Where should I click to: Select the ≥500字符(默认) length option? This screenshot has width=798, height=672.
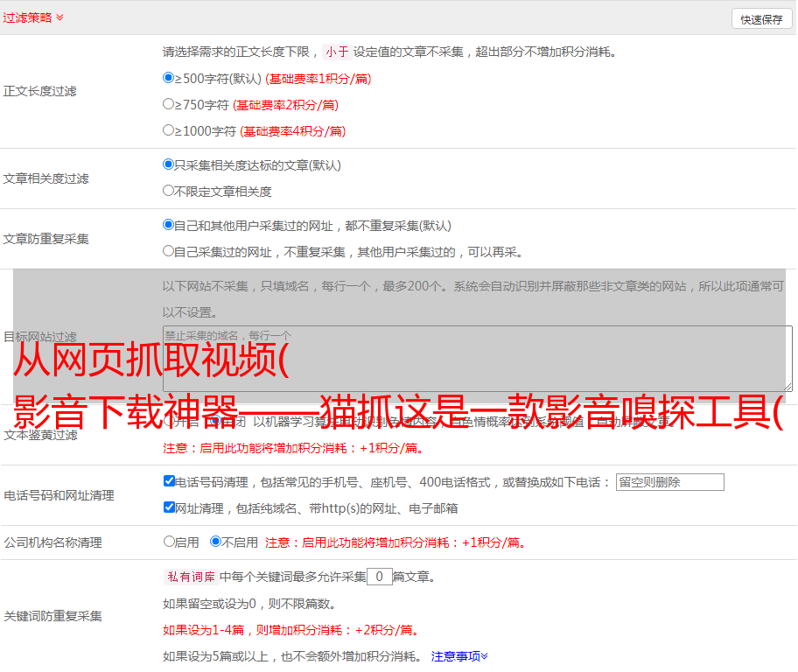pyautogui.click(x=169, y=78)
